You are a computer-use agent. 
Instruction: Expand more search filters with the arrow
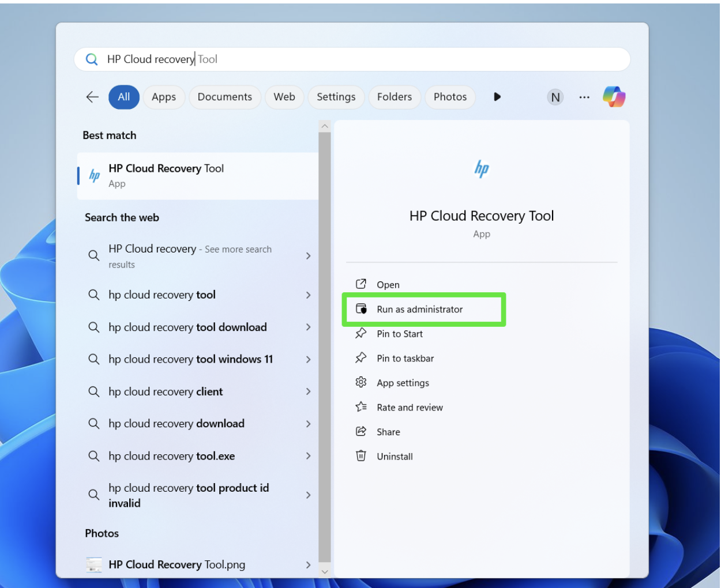pyautogui.click(x=497, y=97)
